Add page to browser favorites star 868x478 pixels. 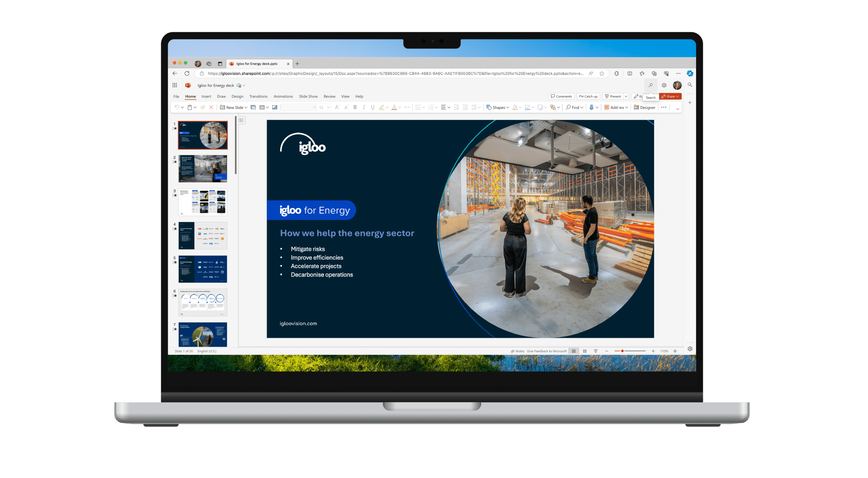pos(602,74)
